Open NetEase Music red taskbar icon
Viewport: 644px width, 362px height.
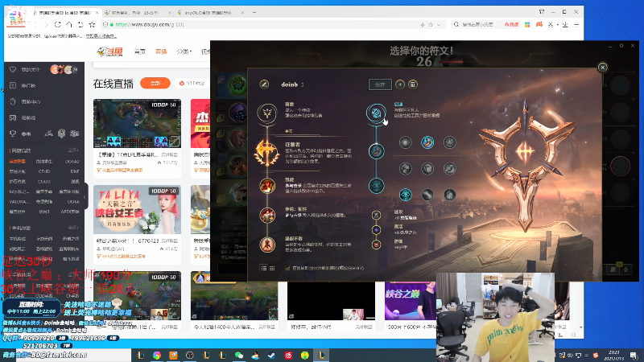(x=288, y=355)
